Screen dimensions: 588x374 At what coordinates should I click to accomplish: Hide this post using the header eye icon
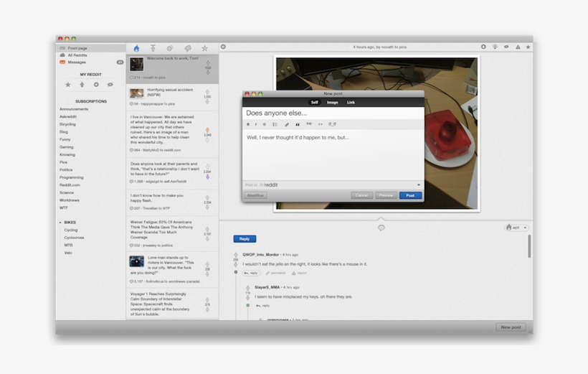(506, 47)
